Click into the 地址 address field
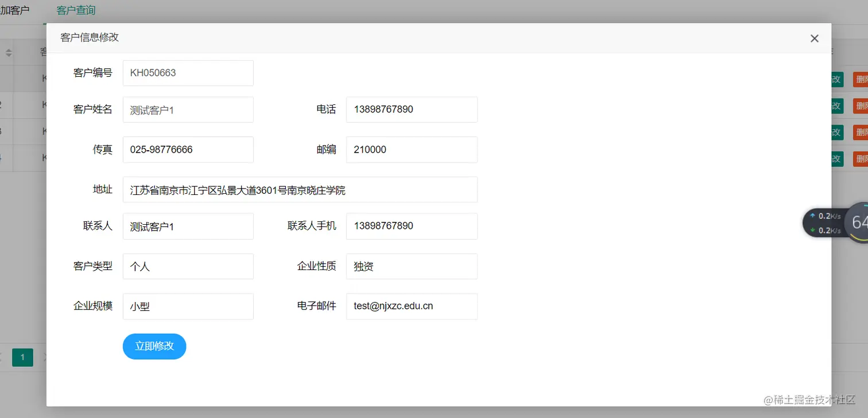868x418 pixels. pyautogui.click(x=300, y=190)
